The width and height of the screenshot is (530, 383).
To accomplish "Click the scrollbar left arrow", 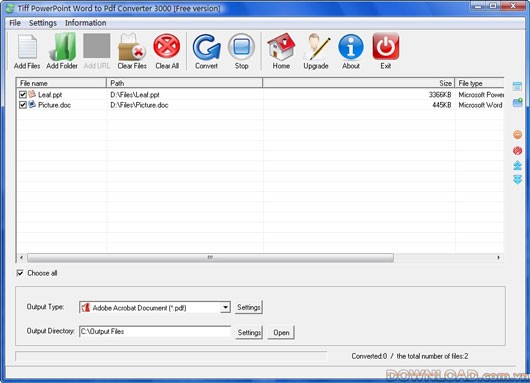I will [21, 258].
